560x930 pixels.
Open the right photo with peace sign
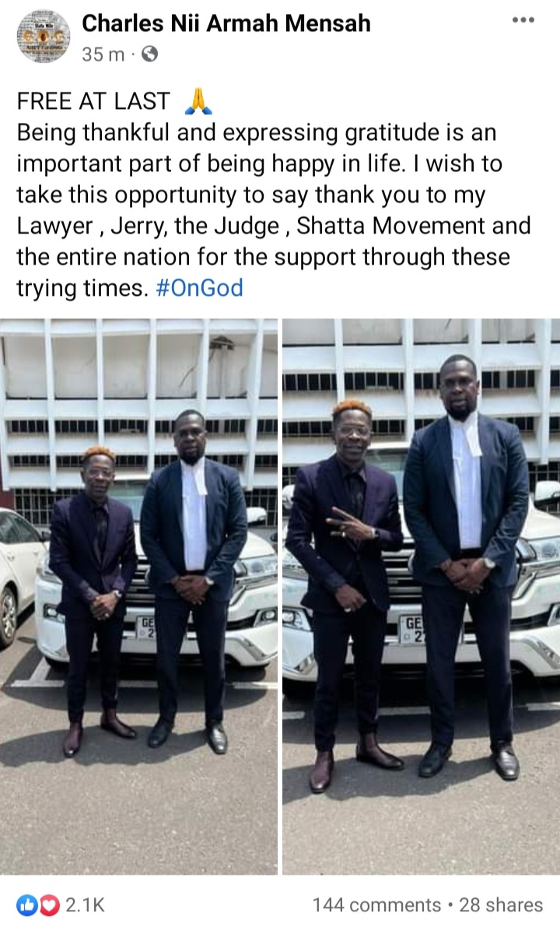click(422, 596)
